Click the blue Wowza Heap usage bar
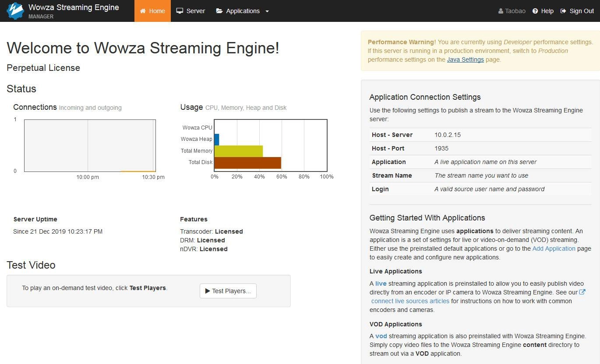 pyautogui.click(x=217, y=139)
